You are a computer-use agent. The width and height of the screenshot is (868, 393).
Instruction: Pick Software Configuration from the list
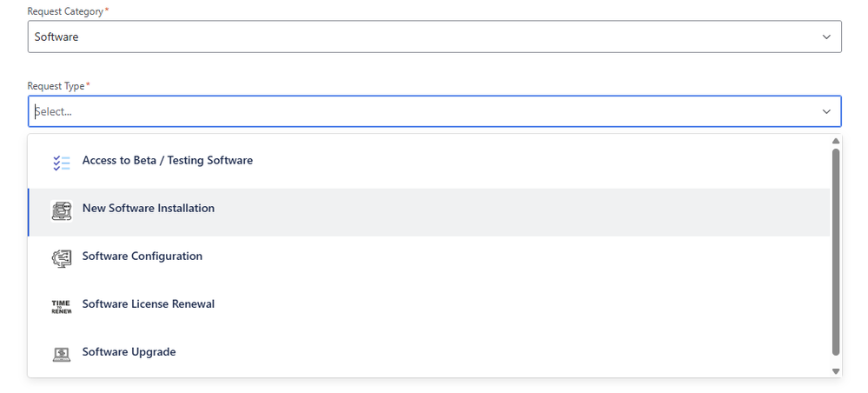(x=142, y=256)
